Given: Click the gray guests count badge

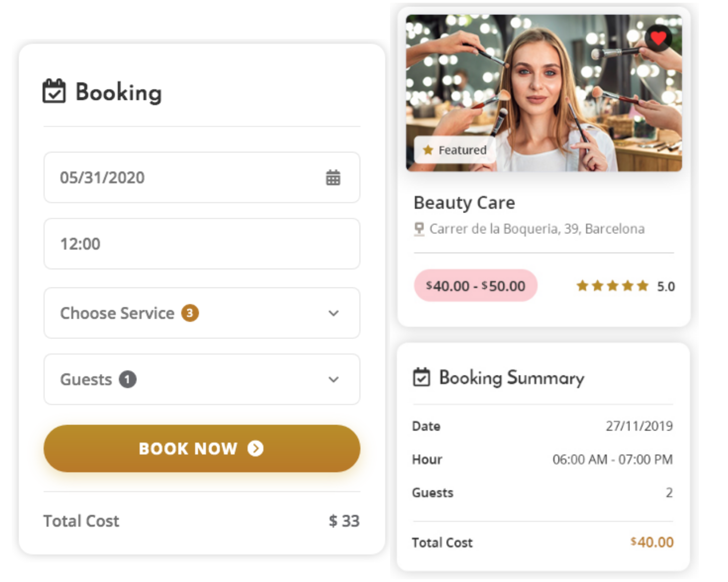Looking at the screenshot, I should pyautogui.click(x=127, y=379).
